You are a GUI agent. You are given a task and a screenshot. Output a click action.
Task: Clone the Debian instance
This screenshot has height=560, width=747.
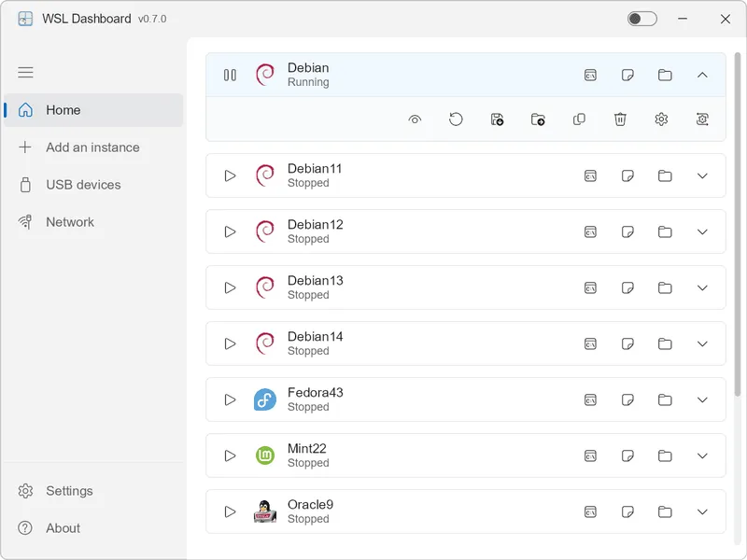[x=579, y=119]
